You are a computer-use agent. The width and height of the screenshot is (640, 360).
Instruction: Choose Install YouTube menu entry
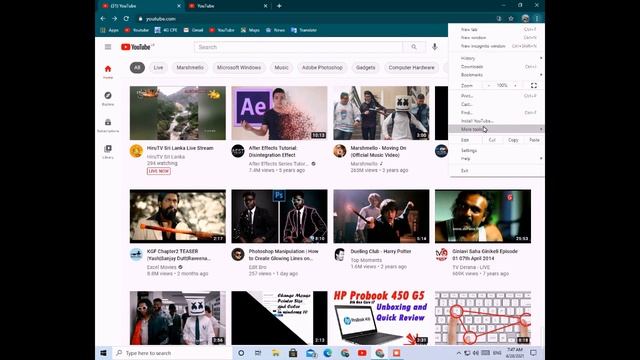(496, 121)
